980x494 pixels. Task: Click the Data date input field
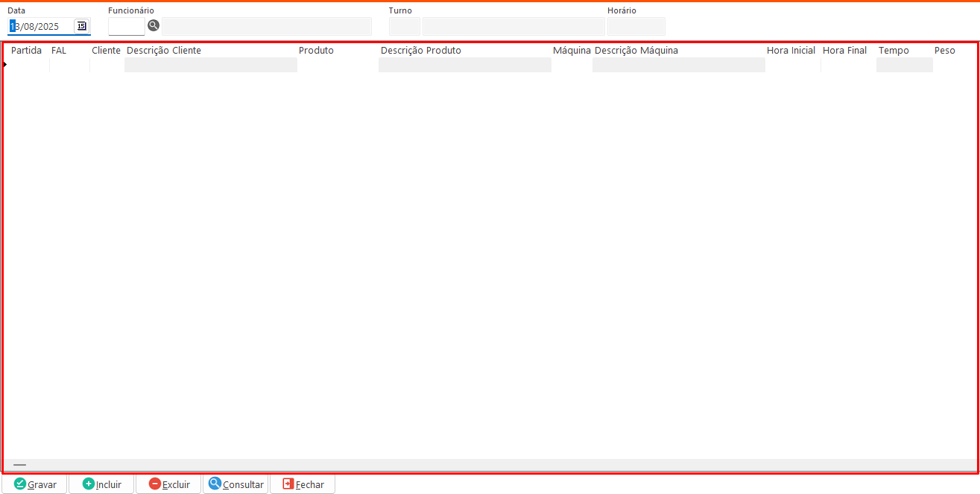click(x=41, y=26)
